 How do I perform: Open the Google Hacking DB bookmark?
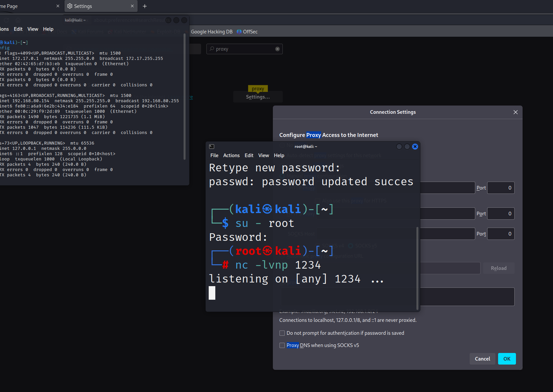coord(212,32)
